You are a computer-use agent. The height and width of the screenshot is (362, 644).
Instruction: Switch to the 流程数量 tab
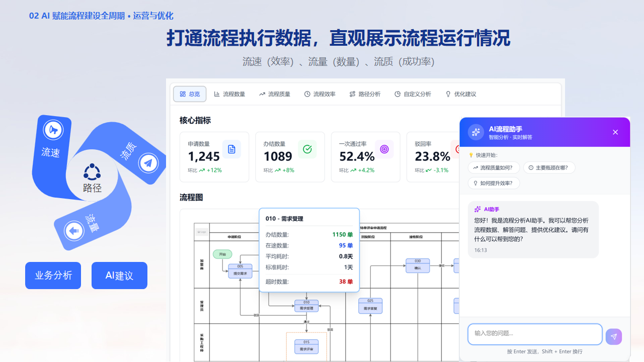click(x=229, y=94)
